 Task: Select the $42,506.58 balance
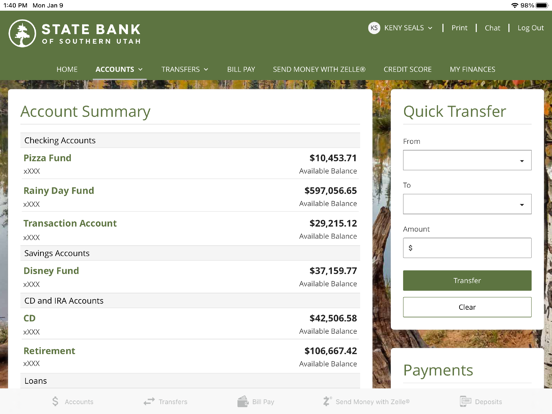333,319
